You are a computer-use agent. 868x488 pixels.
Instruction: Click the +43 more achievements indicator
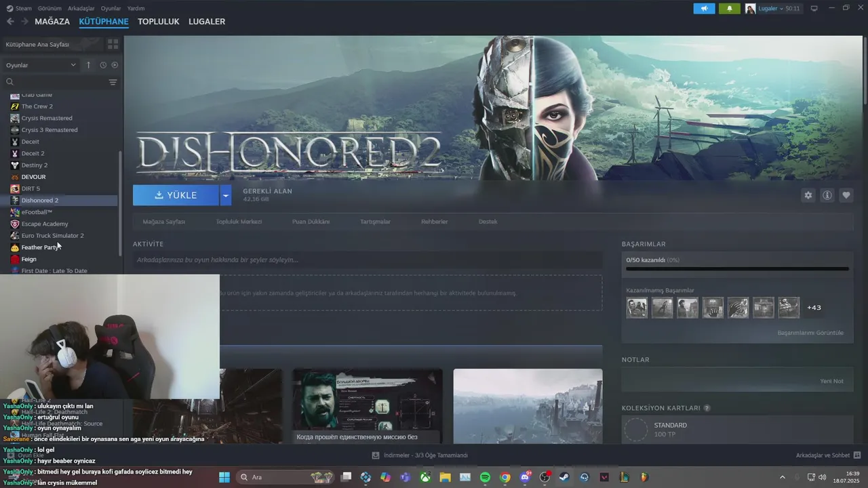pyautogui.click(x=814, y=308)
